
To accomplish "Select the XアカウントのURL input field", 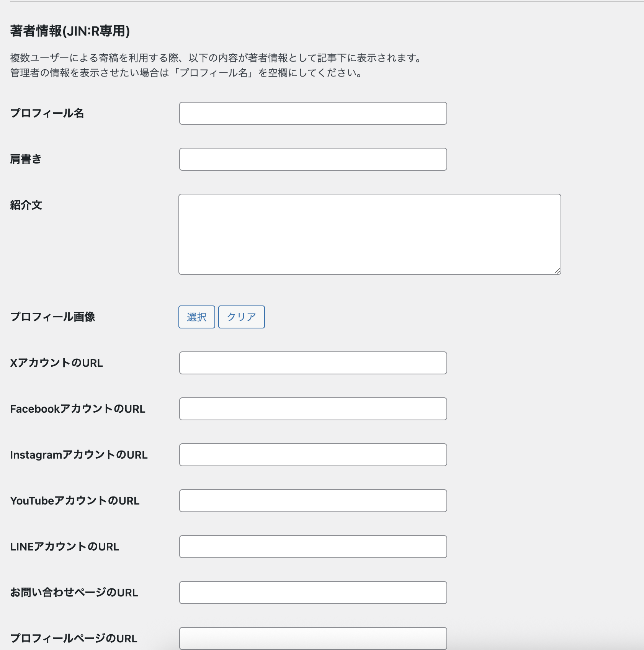I will pos(313,363).
